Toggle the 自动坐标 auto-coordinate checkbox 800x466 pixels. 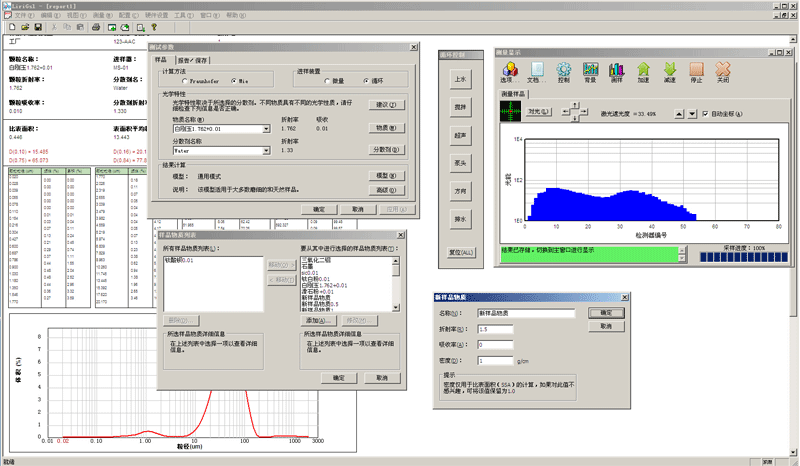click(x=705, y=113)
